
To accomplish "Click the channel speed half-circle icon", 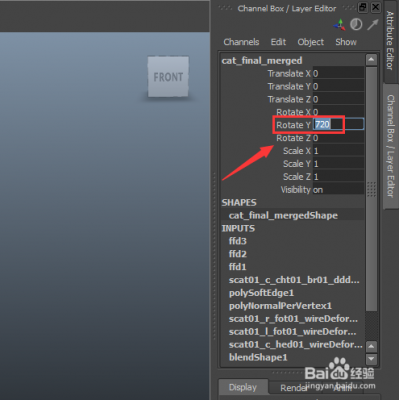I will [356, 24].
